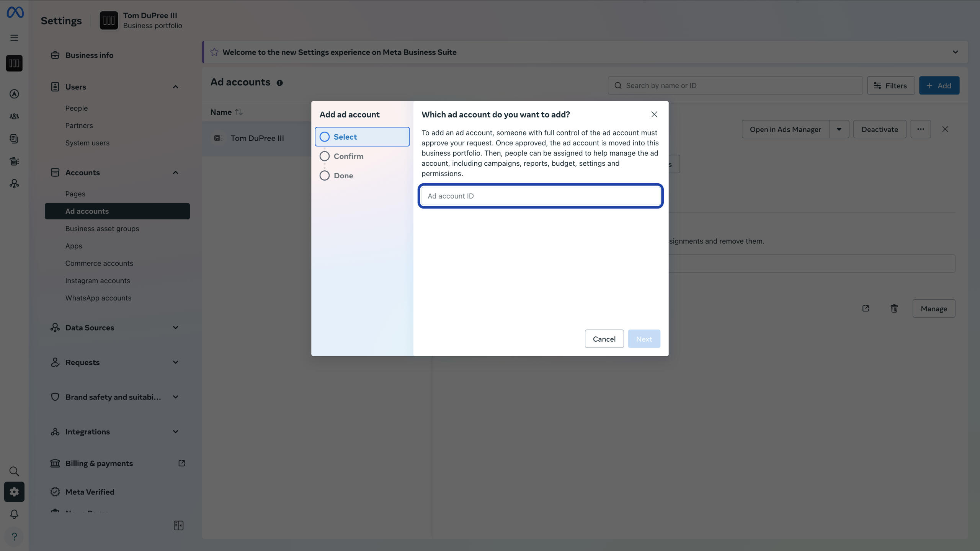Expand the Data Sources section

click(x=175, y=328)
